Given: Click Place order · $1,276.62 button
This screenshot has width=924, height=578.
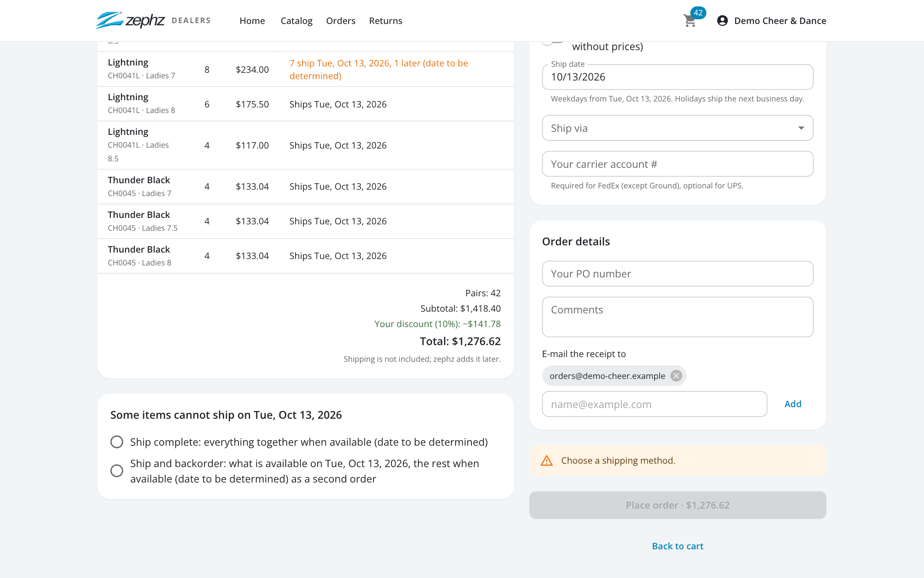Looking at the screenshot, I should (x=678, y=505).
